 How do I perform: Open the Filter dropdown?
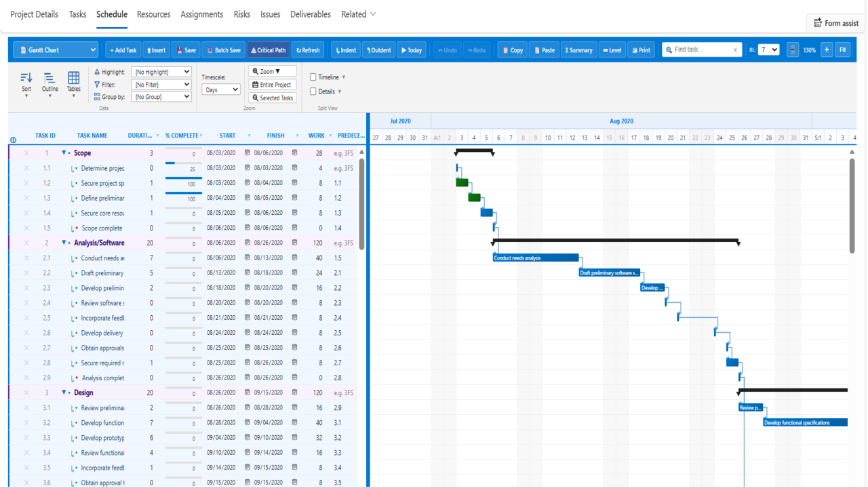(x=161, y=85)
